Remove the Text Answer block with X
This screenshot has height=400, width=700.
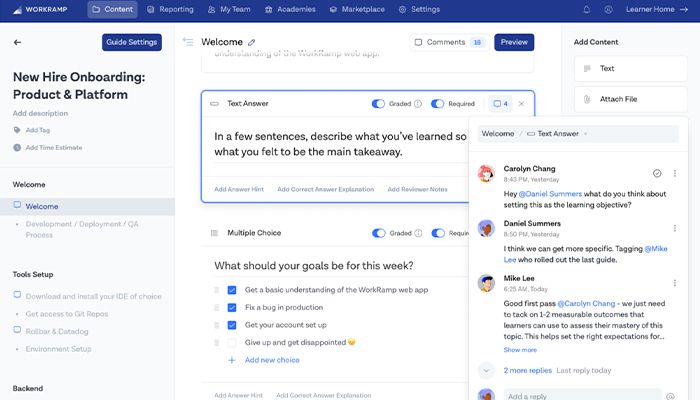[x=521, y=104]
